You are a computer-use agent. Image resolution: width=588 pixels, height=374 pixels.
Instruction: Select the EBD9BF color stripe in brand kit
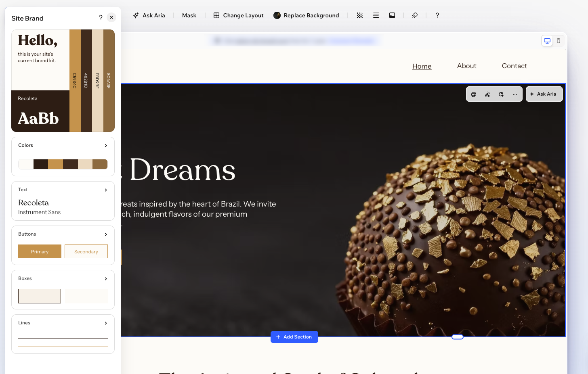[98, 81]
